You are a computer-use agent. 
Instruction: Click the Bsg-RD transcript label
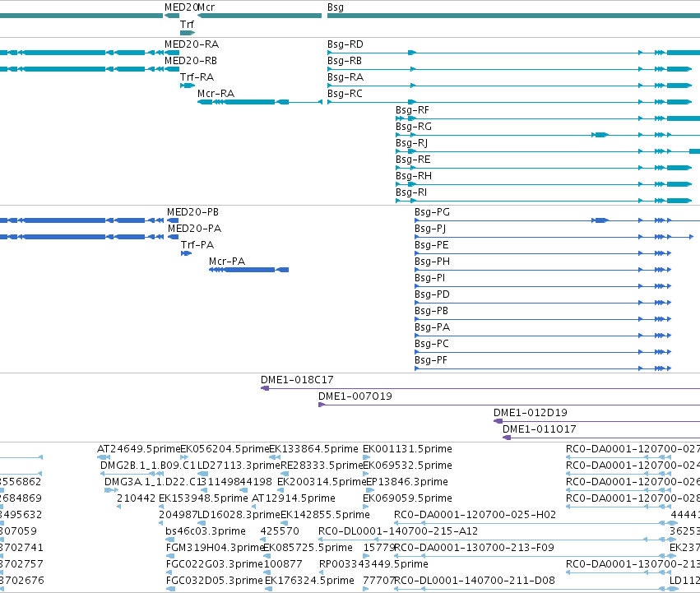[345, 44]
